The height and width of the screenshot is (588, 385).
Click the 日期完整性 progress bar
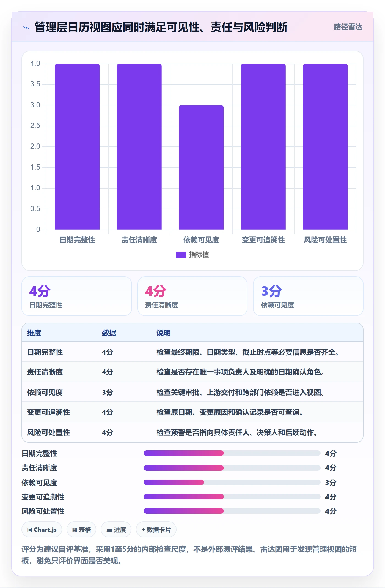click(232, 453)
